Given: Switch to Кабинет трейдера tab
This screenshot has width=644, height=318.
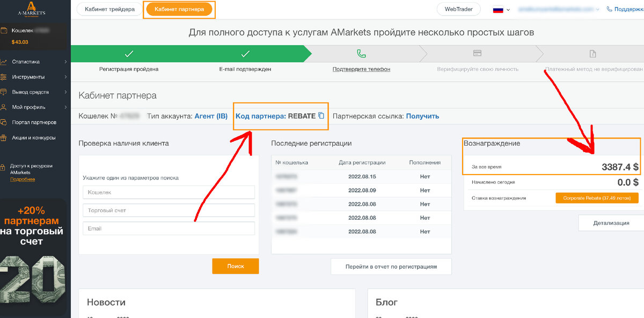Looking at the screenshot, I should (110, 9).
